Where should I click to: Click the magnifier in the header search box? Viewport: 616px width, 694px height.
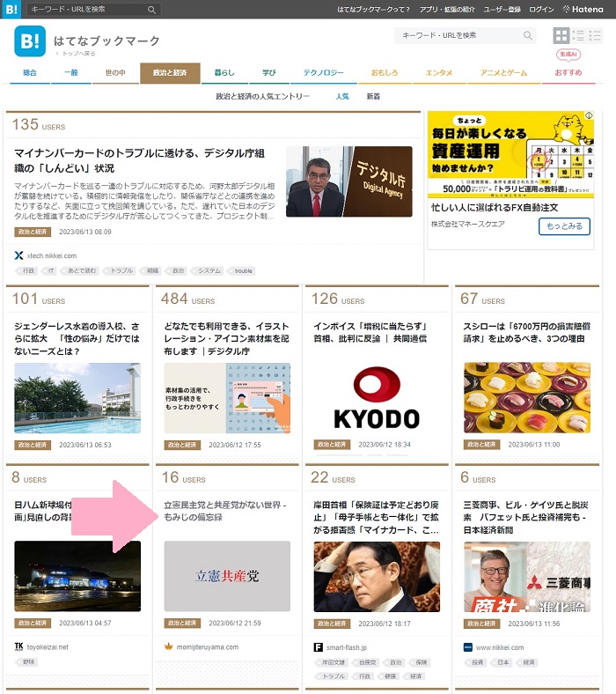[x=527, y=35]
